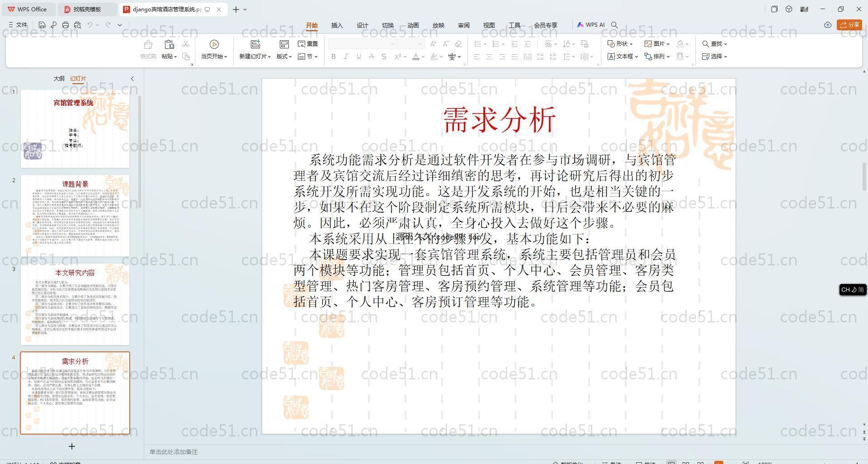Select slide 2 thumbnail 课题背景
This screenshot has height=464, width=868.
click(x=75, y=216)
